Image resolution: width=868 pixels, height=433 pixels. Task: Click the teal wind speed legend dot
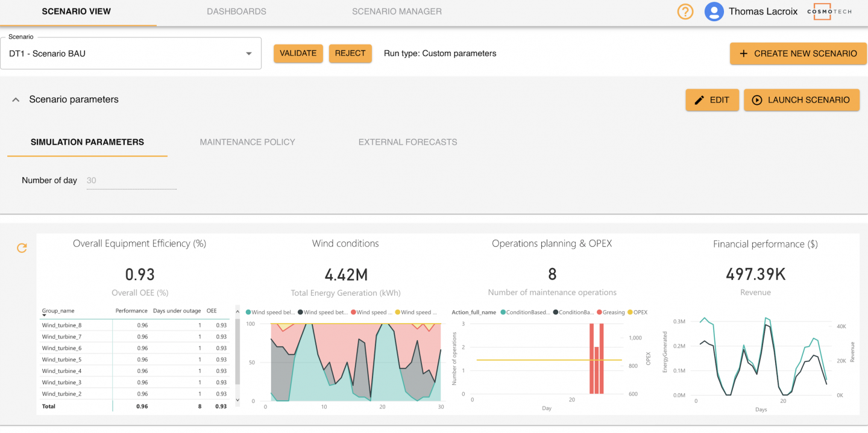coord(248,313)
